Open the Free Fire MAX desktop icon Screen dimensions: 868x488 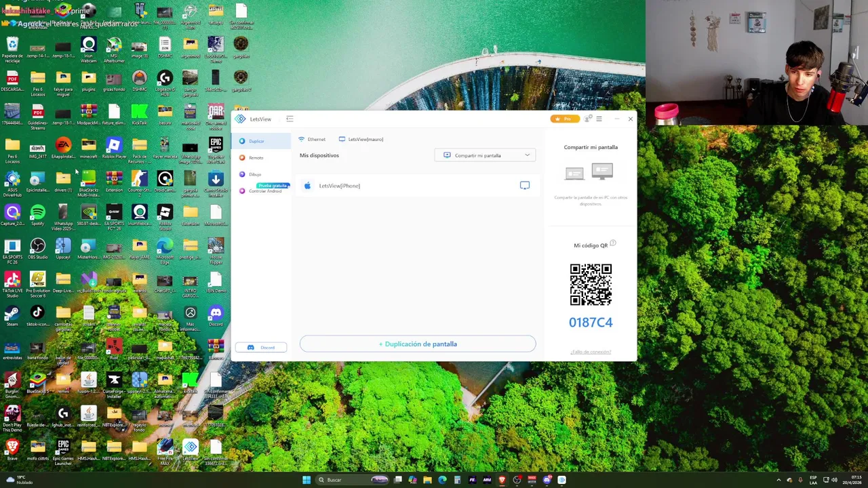pos(165,452)
